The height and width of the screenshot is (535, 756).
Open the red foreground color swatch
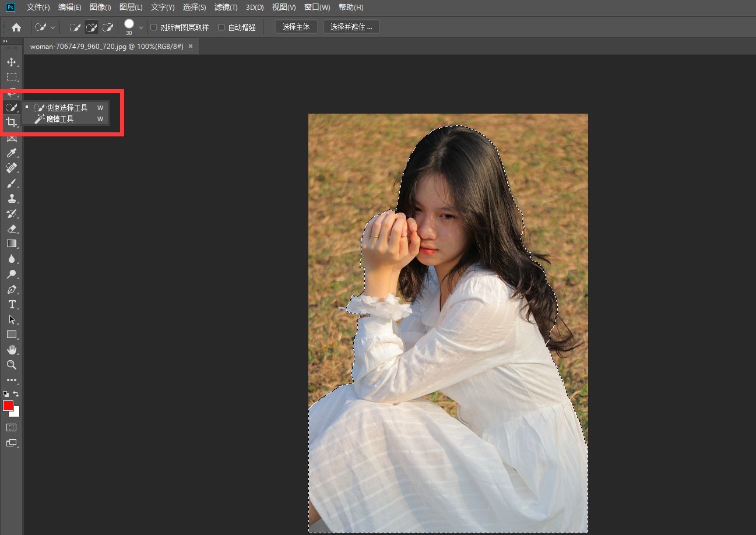8,406
